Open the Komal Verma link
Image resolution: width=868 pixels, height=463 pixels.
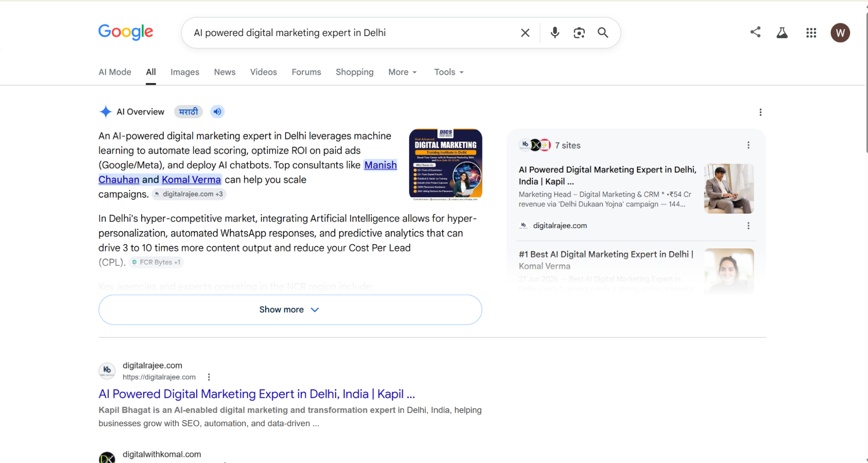[191, 180]
